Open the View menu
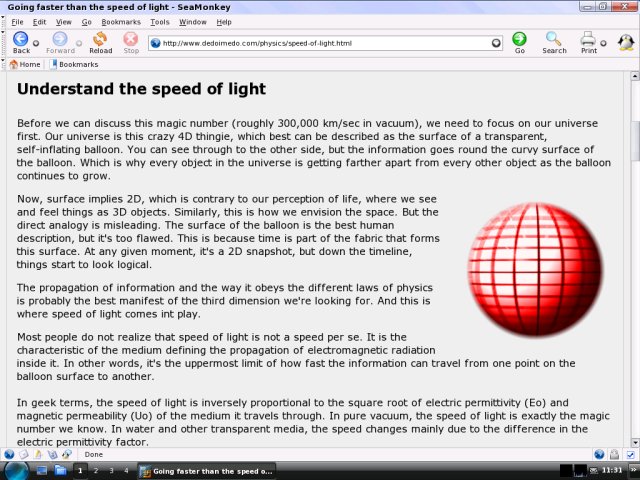 [x=64, y=22]
